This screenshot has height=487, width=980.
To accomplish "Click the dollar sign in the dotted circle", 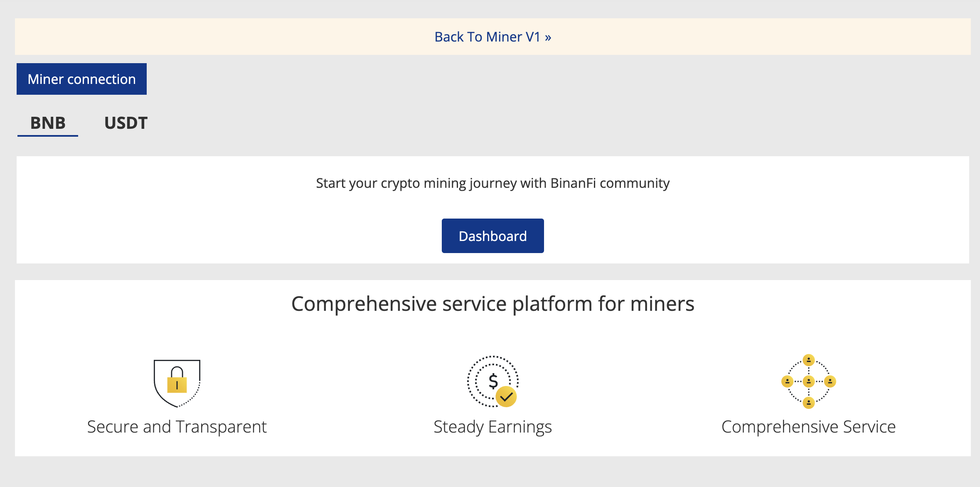I will [x=493, y=381].
